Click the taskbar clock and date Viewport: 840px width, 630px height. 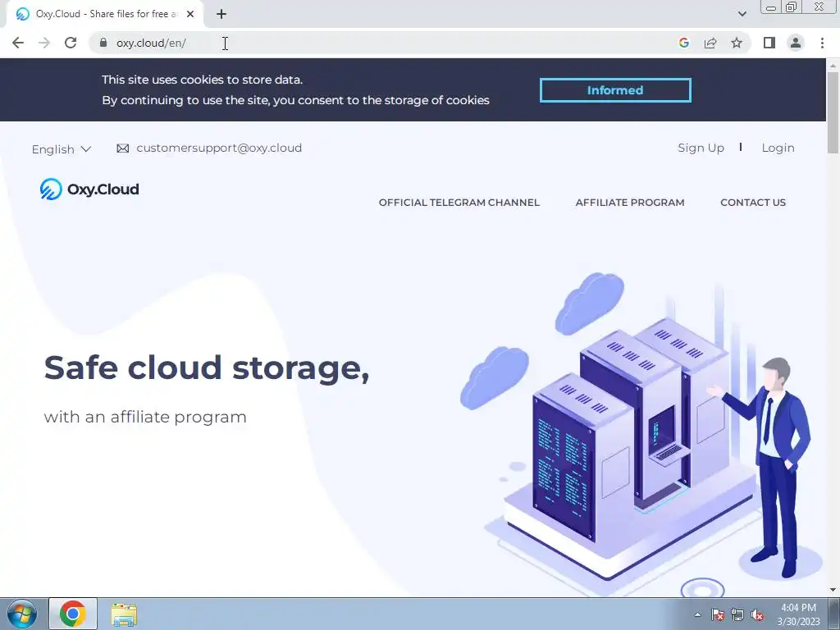click(798, 614)
